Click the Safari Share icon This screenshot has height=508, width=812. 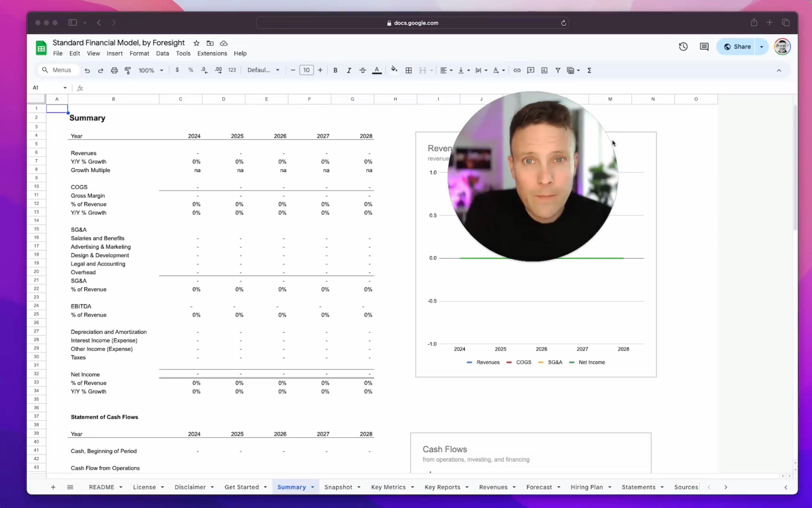coord(754,22)
